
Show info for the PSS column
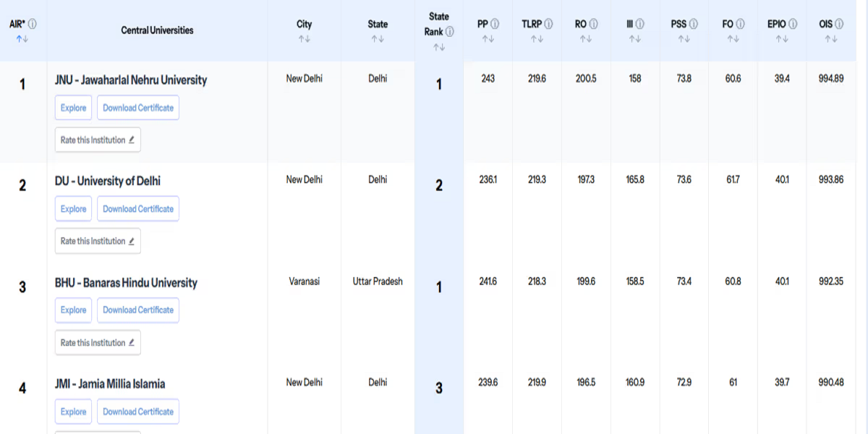pyautogui.click(x=694, y=24)
